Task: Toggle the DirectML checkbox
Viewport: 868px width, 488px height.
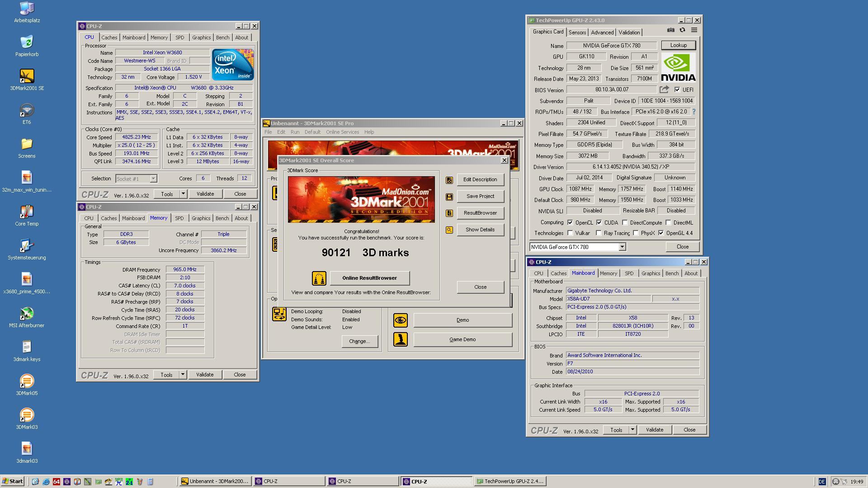Action: point(668,223)
